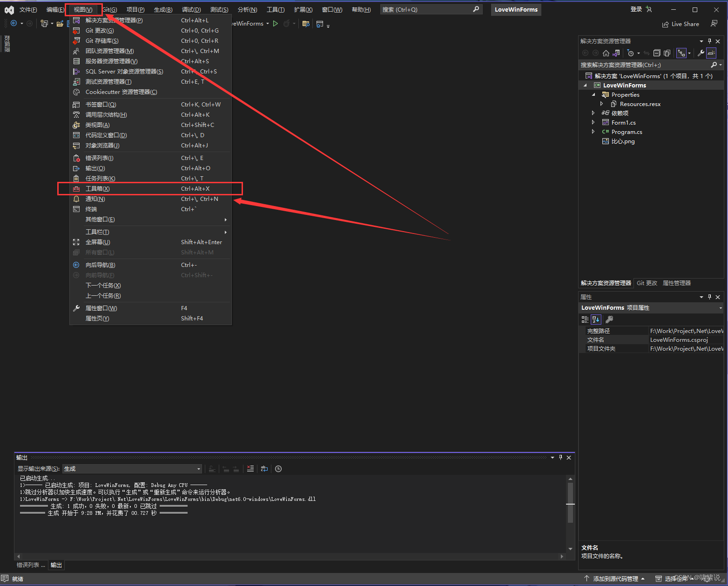Open Properties wrench icon in Solution Explorer

tap(701, 53)
